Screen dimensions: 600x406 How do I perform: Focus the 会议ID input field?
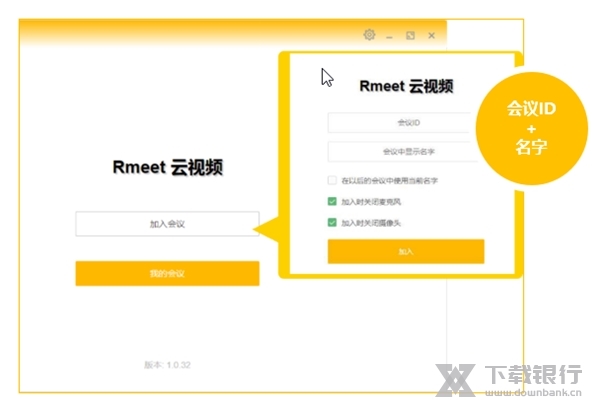click(401, 122)
